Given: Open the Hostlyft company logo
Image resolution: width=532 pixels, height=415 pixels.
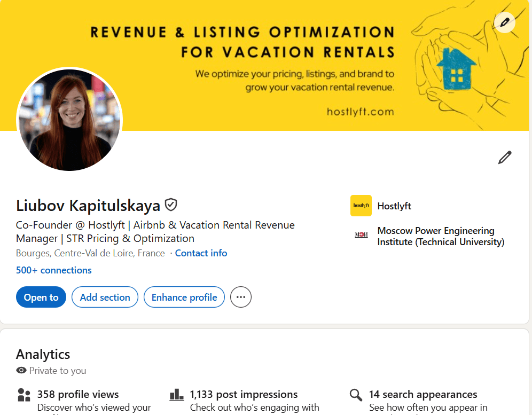Looking at the screenshot, I should coord(361,206).
